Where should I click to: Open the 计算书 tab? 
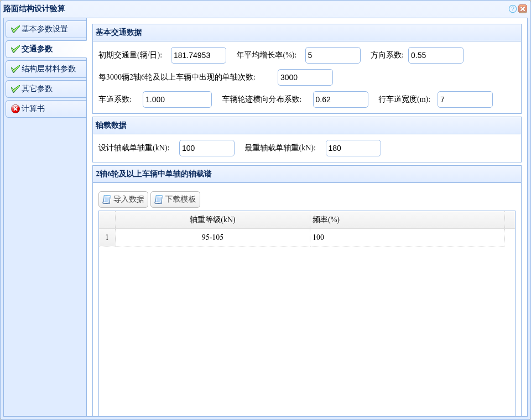(x=46, y=109)
